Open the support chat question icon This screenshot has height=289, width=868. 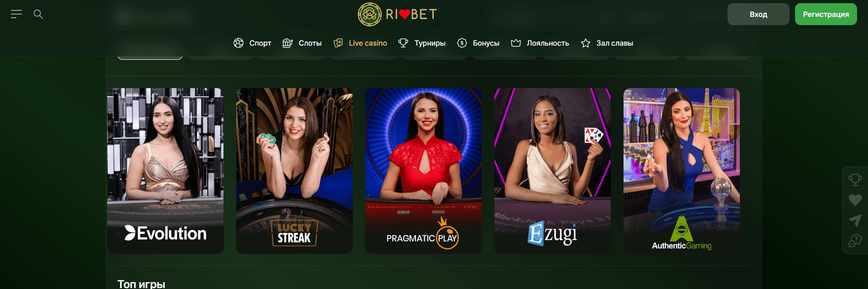pyautogui.click(x=855, y=241)
